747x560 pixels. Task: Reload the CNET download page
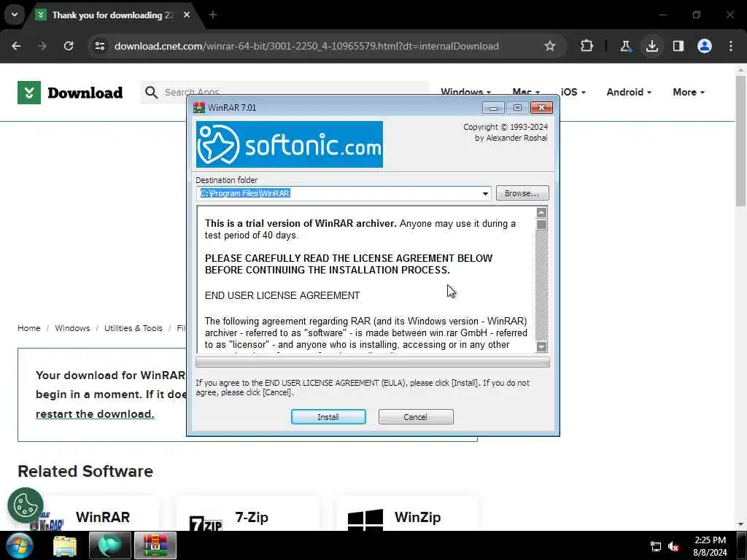tap(69, 46)
